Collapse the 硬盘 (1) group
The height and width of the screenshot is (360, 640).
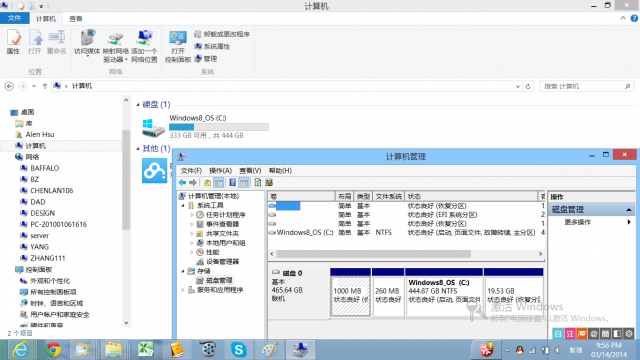[x=138, y=105]
